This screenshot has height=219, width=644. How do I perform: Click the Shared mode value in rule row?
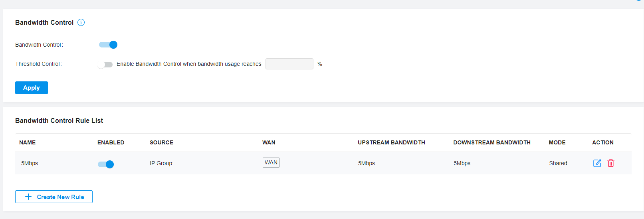click(558, 163)
